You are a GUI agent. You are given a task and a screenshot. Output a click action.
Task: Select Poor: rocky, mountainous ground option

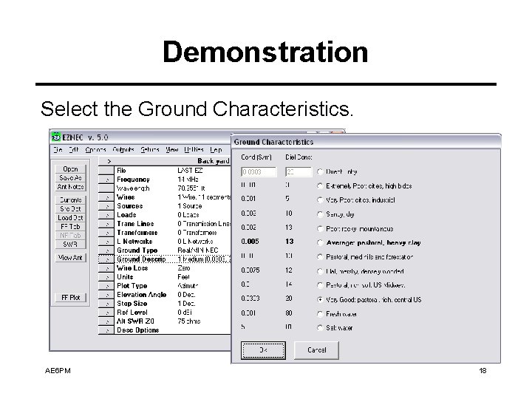coord(320,228)
